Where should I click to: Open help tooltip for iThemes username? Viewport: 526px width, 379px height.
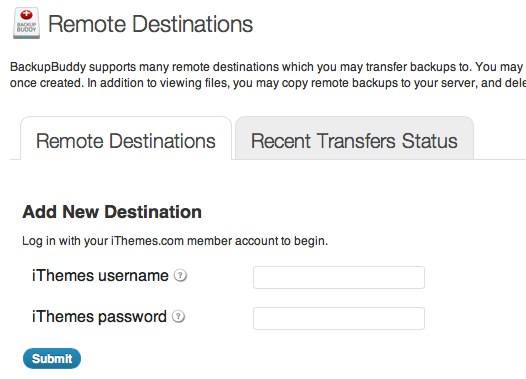point(180,276)
